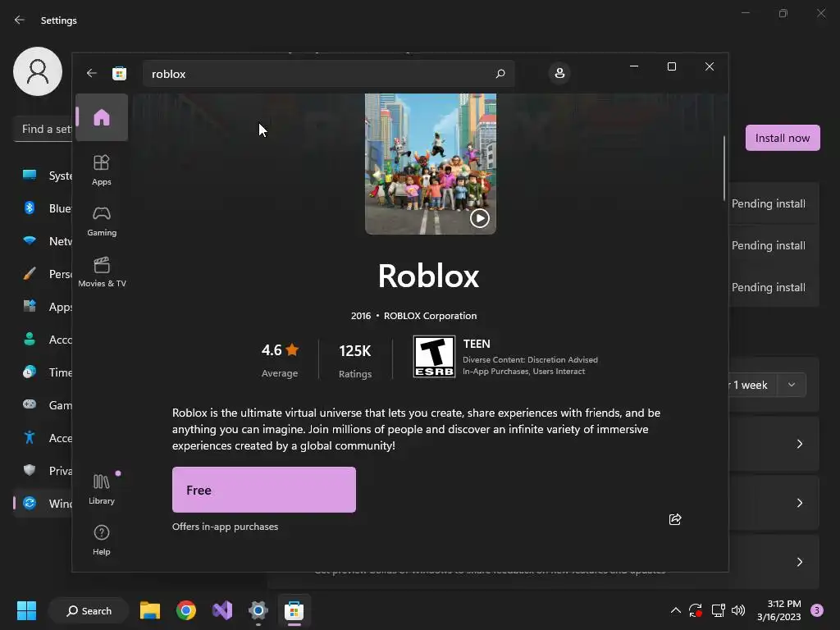Open the Gaming section in Store sidebar

tap(101, 221)
